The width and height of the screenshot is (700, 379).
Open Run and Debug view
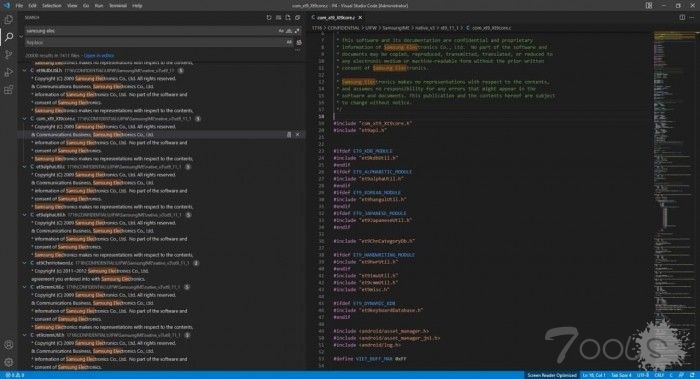click(x=8, y=72)
